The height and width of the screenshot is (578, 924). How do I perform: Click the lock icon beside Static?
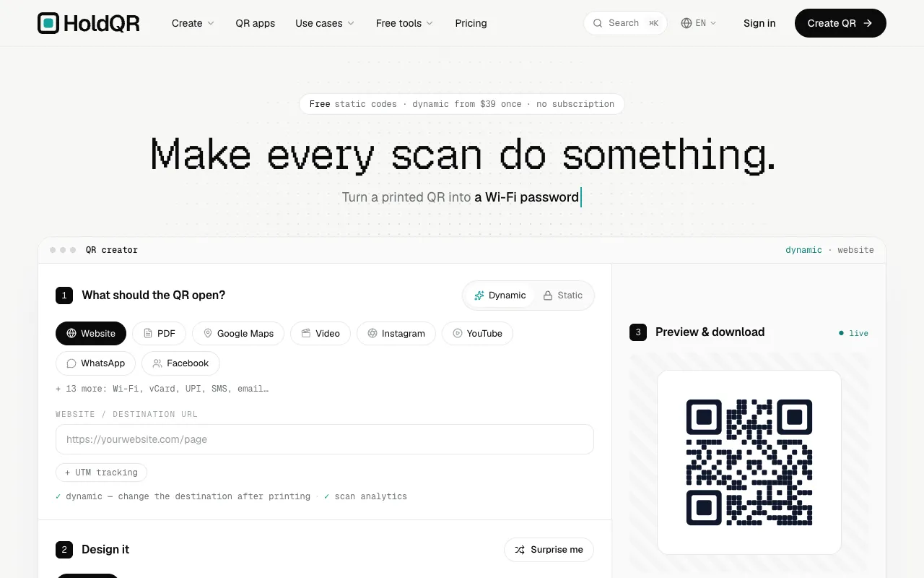click(548, 296)
